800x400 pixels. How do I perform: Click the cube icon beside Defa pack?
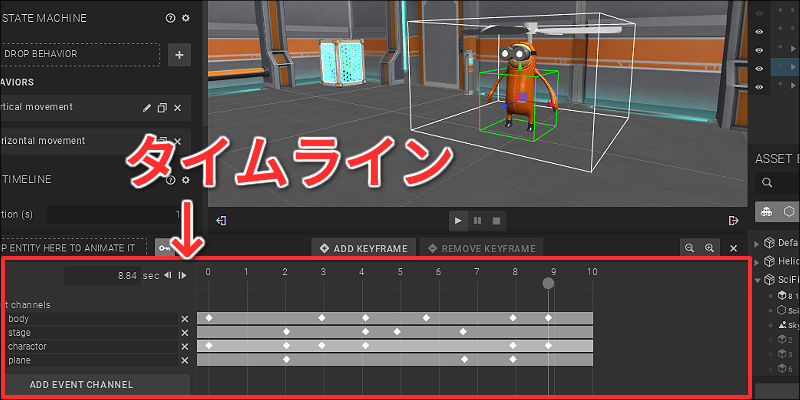769,243
